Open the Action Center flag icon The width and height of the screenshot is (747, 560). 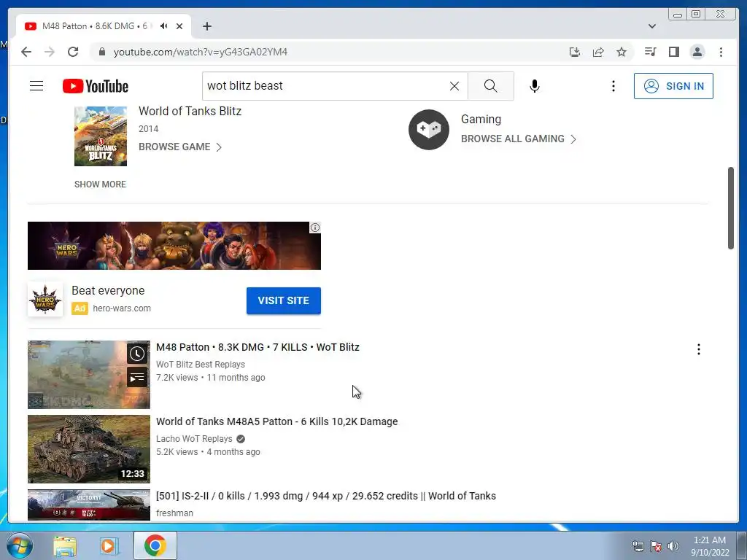pos(656,545)
